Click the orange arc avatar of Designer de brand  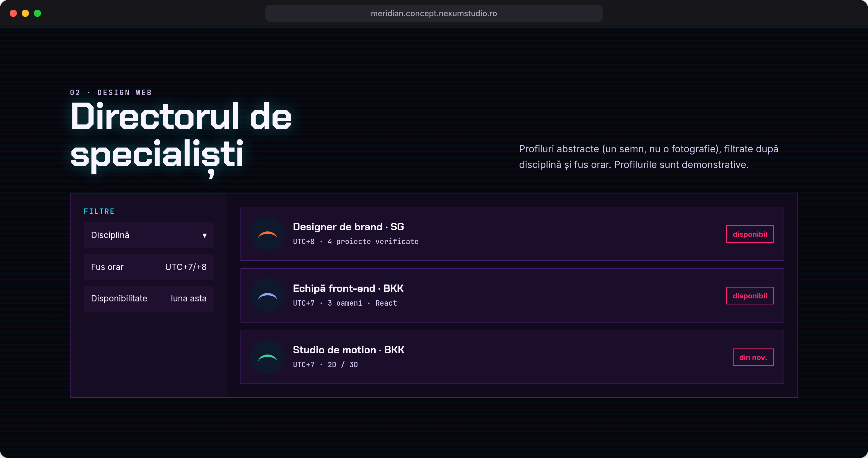coord(268,234)
